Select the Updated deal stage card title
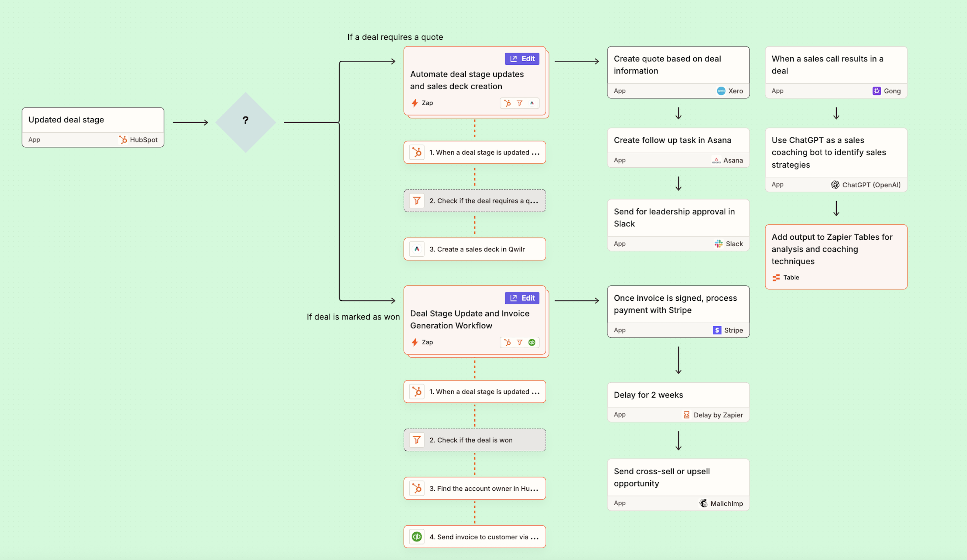967x560 pixels. [66, 120]
